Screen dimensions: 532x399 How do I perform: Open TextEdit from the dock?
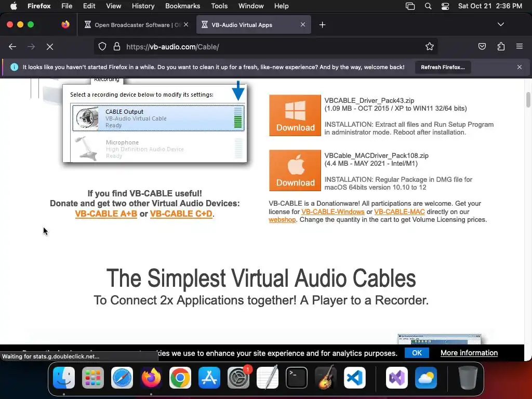(268, 378)
